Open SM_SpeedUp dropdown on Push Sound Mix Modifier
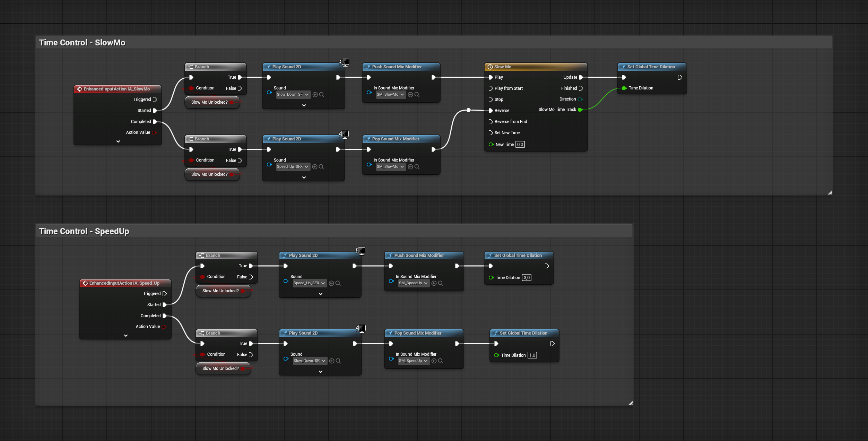 pyautogui.click(x=414, y=283)
